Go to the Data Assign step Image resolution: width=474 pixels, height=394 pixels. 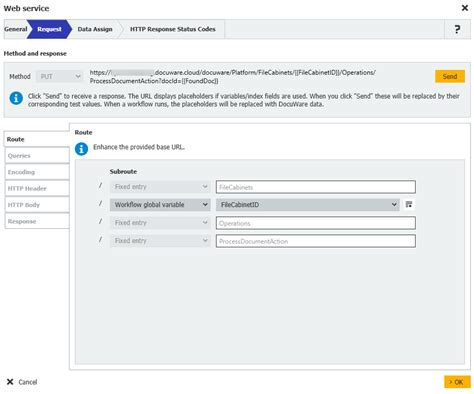95,29
